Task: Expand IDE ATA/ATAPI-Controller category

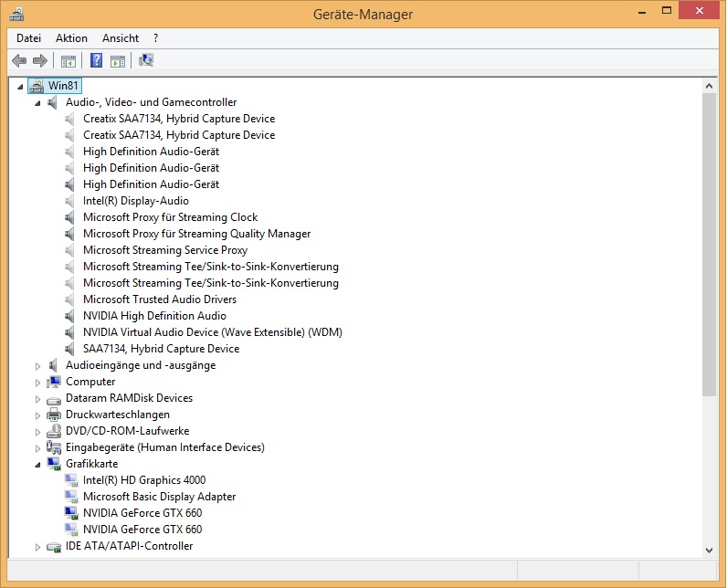Action: pyautogui.click(x=37, y=547)
